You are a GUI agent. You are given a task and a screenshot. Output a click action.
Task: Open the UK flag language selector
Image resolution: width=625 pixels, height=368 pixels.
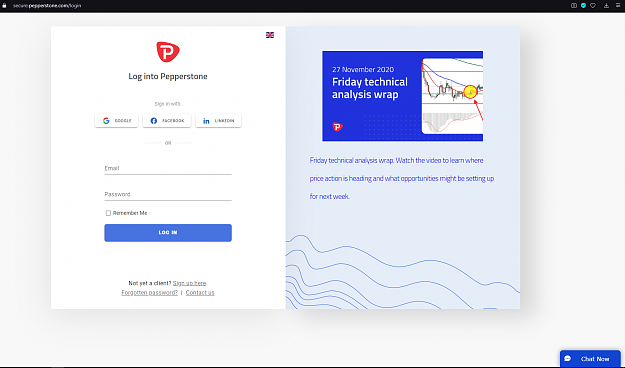pyautogui.click(x=270, y=35)
